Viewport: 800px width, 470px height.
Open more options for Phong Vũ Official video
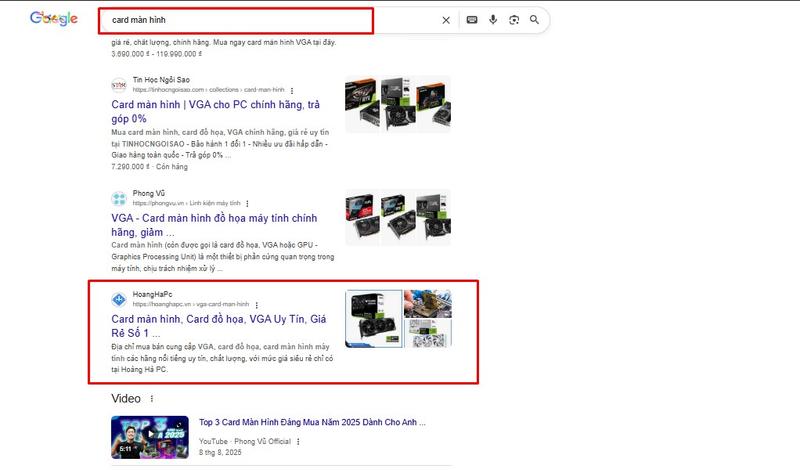pos(298,441)
